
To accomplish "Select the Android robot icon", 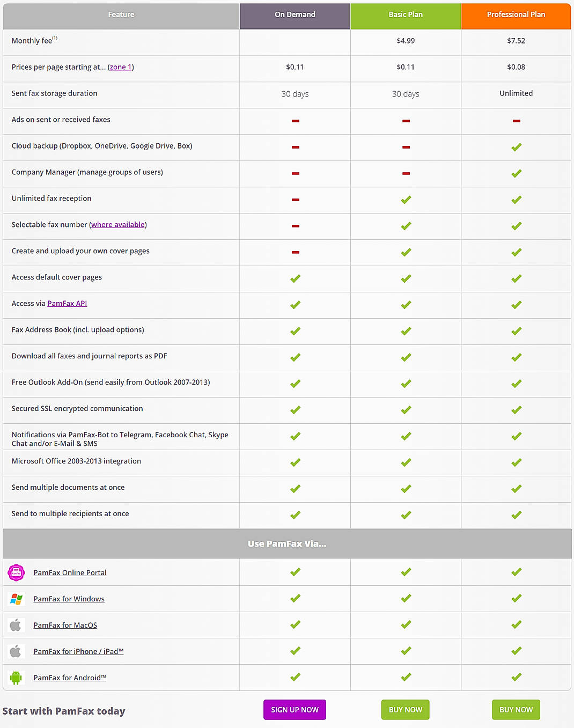I will (16, 677).
